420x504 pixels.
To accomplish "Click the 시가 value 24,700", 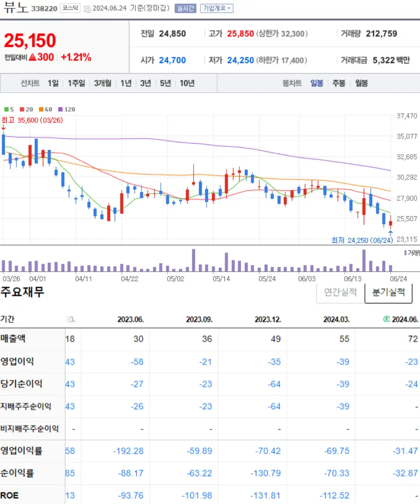I will [172, 60].
